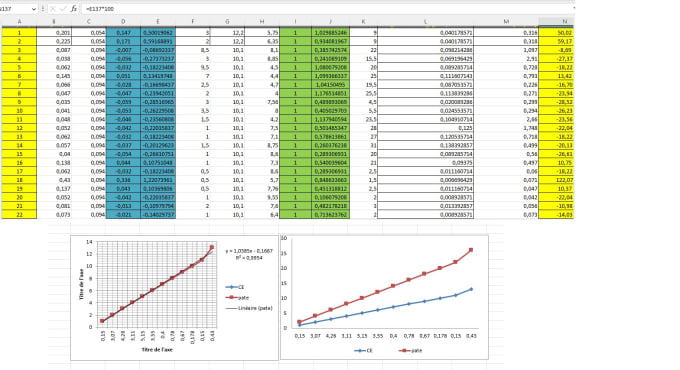This screenshot has width=680, height=370.
Task: Click yellow cell with value 59,17
Action: coord(556,41)
